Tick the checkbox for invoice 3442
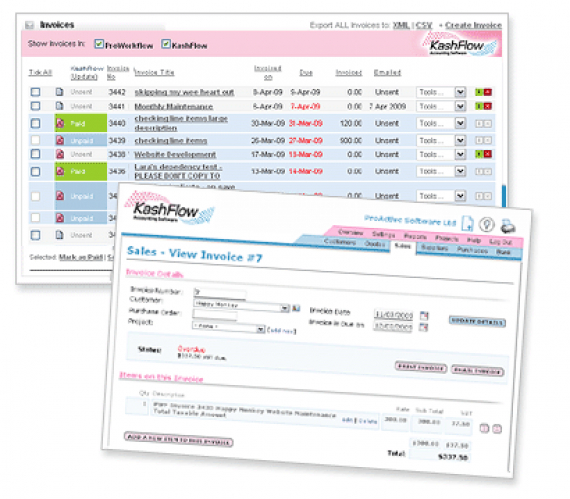 (x=35, y=92)
